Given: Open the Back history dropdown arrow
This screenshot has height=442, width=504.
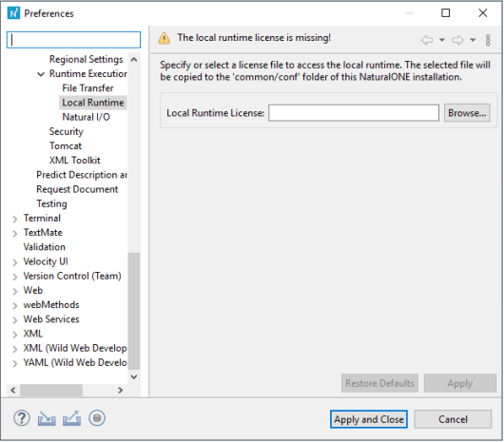Looking at the screenshot, I should coord(442,40).
